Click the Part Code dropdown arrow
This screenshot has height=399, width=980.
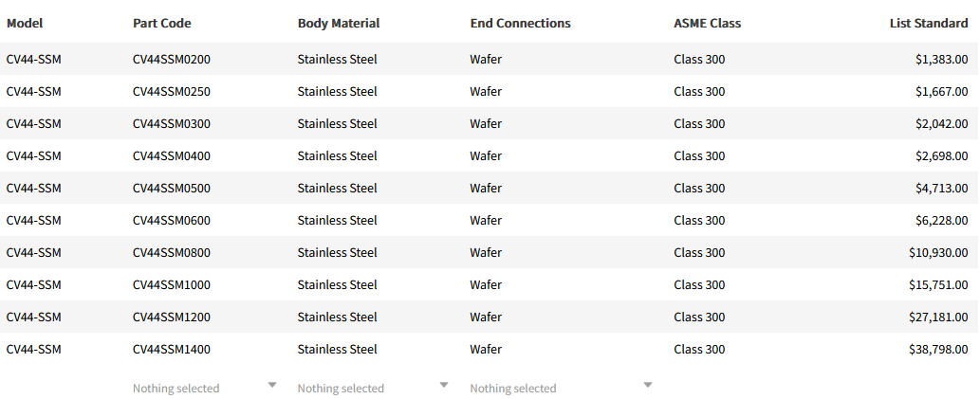click(x=272, y=385)
